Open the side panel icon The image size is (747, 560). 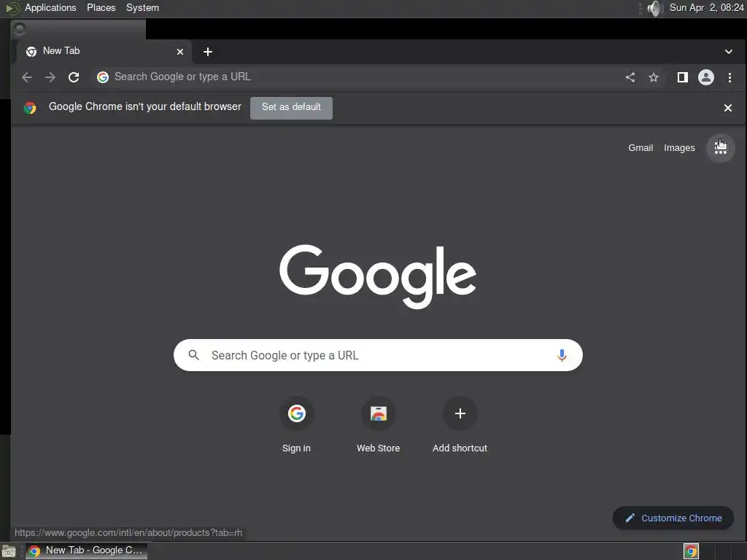(x=683, y=77)
